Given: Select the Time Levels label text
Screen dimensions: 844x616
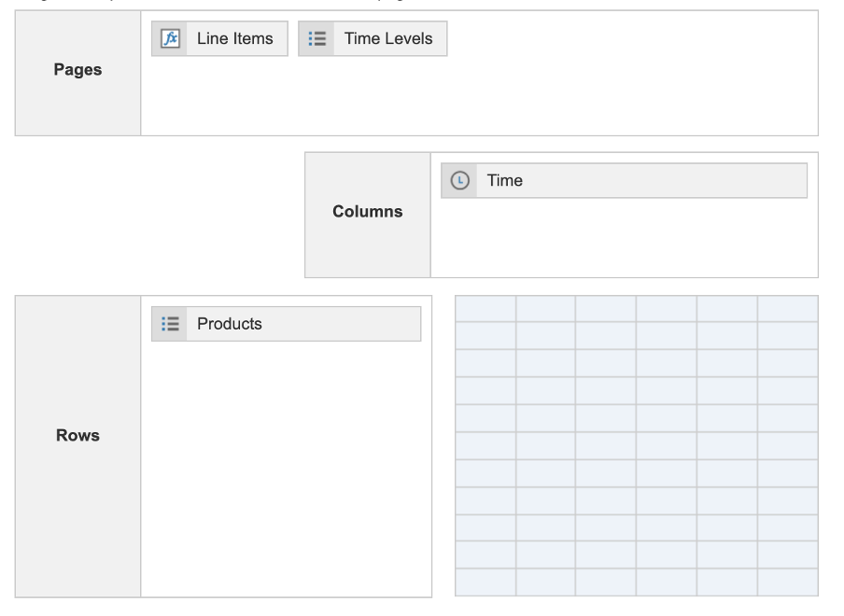Looking at the screenshot, I should pos(388,39).
